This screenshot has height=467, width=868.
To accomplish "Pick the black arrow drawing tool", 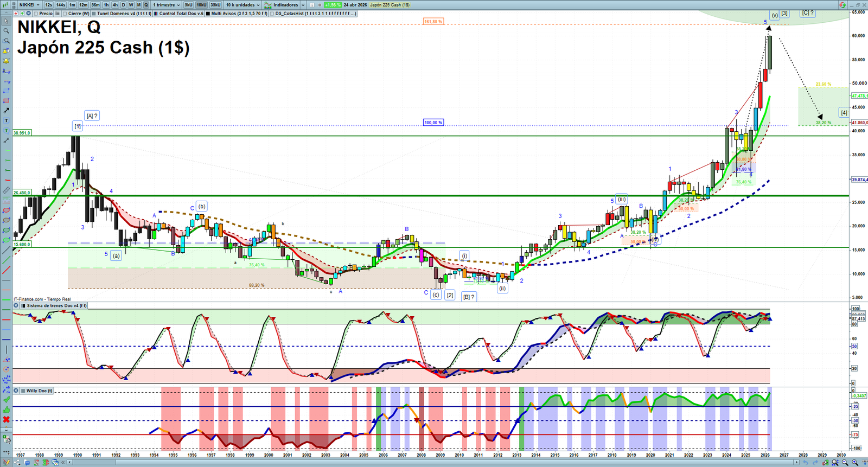I will tap(7, 111).
